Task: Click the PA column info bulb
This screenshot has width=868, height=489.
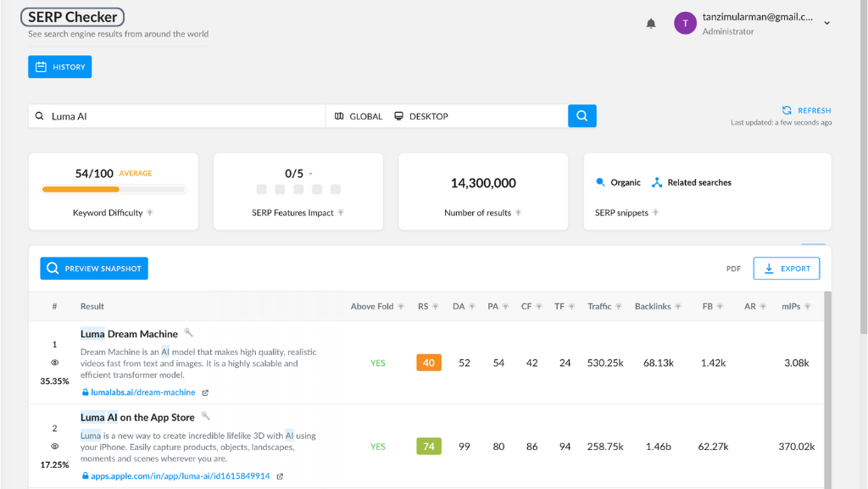Action: (x=505, y=307)
